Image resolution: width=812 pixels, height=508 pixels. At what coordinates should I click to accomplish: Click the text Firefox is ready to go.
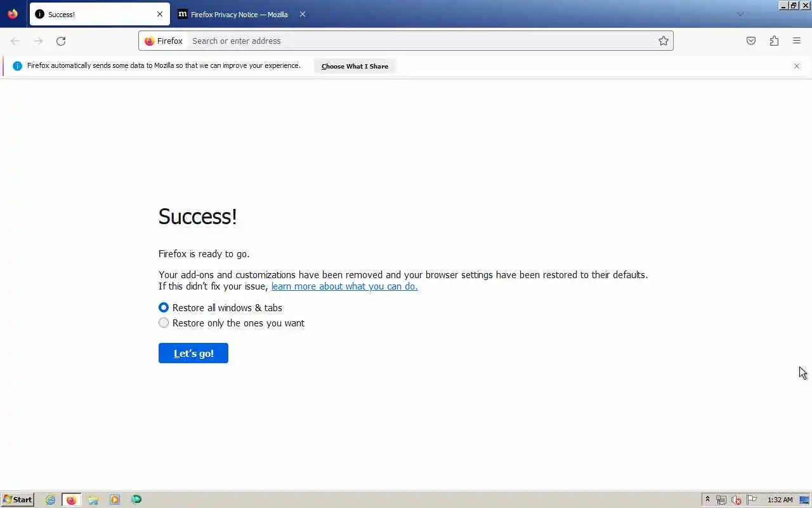click(x=204, y=253)
